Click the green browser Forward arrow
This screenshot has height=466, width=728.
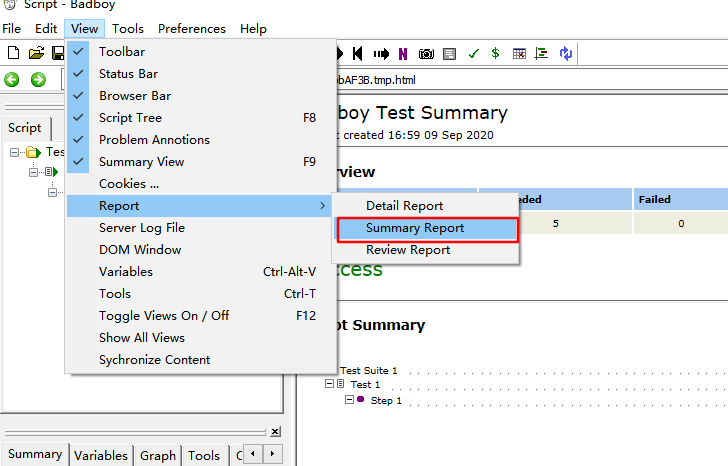click(38, 79)
